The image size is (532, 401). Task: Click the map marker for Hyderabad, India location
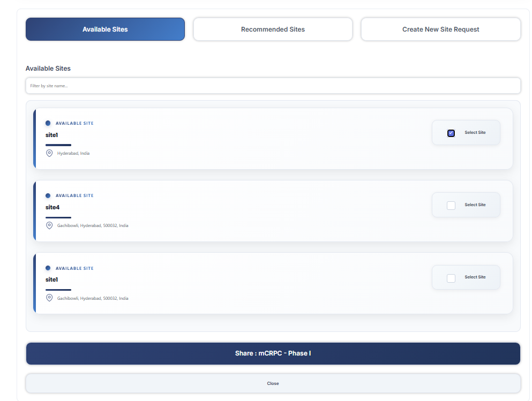[x=49, y=153]
